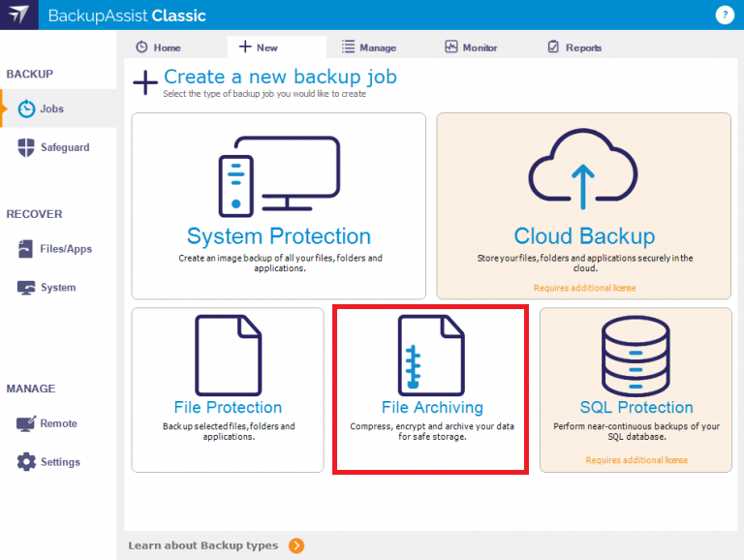
Task: Open Safeguard shield icon
Action: tap(26, 147)
